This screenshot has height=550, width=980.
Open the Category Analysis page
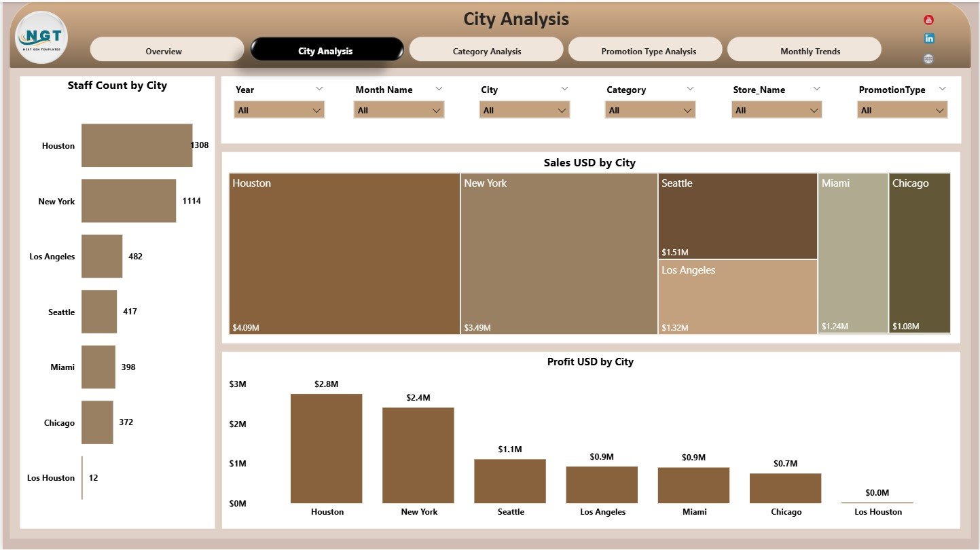(x=486, y=50)
